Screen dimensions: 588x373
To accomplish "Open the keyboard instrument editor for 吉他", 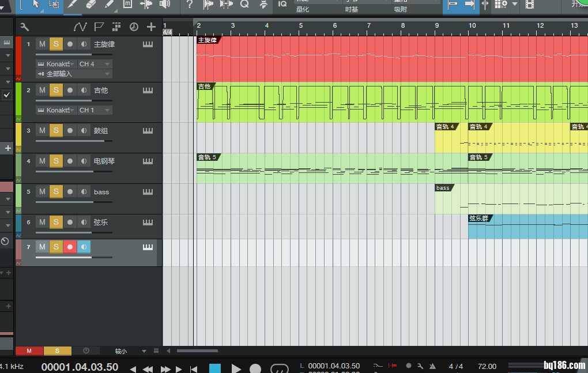I will [148, 91].
